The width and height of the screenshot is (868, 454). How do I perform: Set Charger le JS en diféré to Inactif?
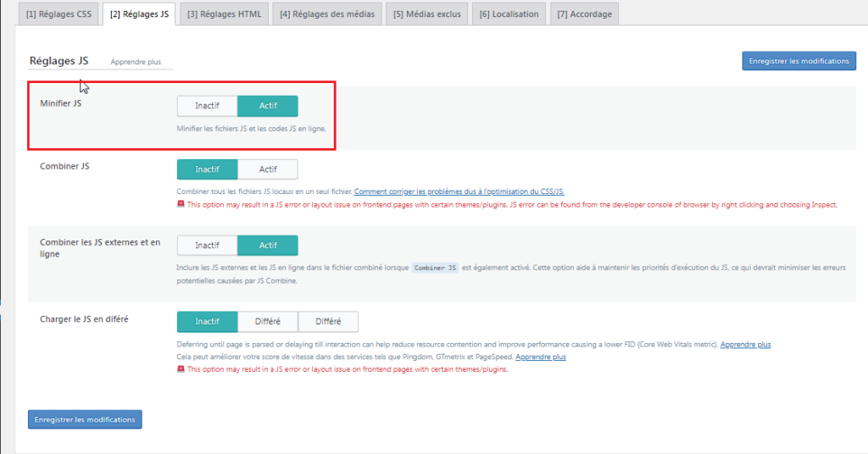(207, 321)
